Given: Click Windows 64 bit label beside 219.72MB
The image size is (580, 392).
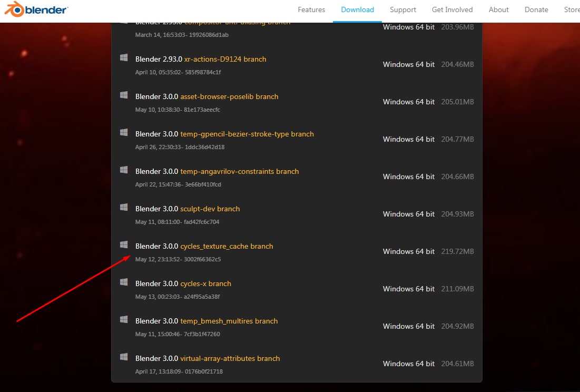Looking at the screenshot, I should coord(409,251).
